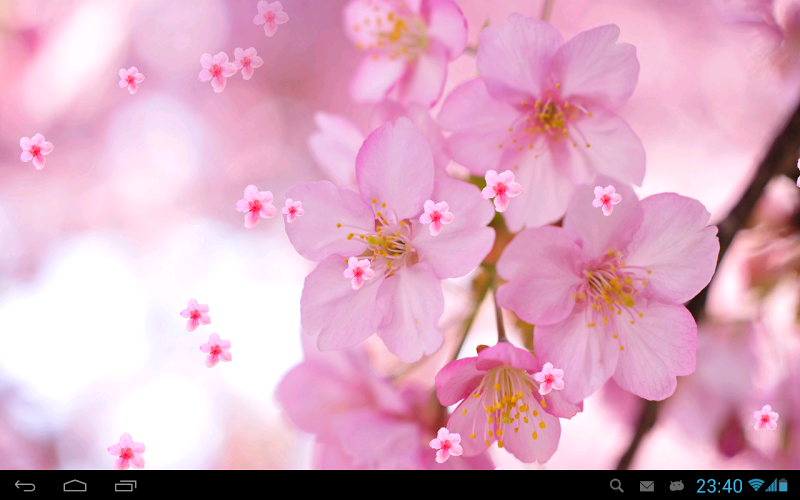Open the search magnifier in status bar
Viewport: 800px width, 500px height.
[x=617, y=485]
